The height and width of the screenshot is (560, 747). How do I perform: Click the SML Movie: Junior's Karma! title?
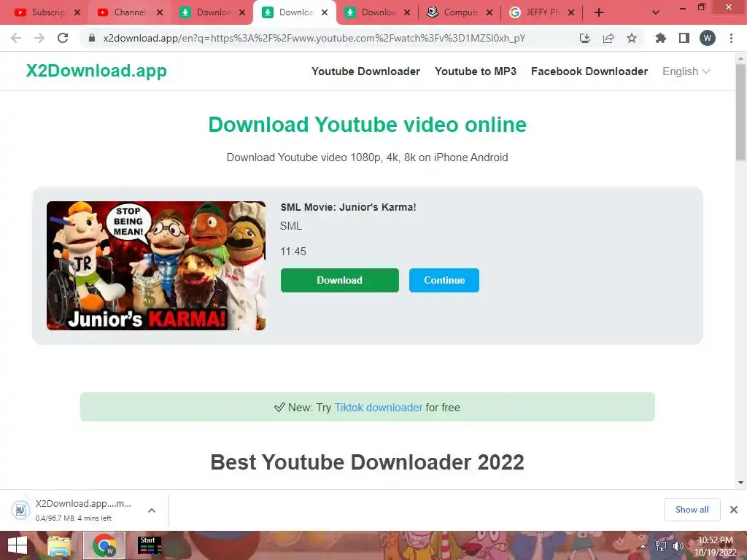tap(348, 207)
